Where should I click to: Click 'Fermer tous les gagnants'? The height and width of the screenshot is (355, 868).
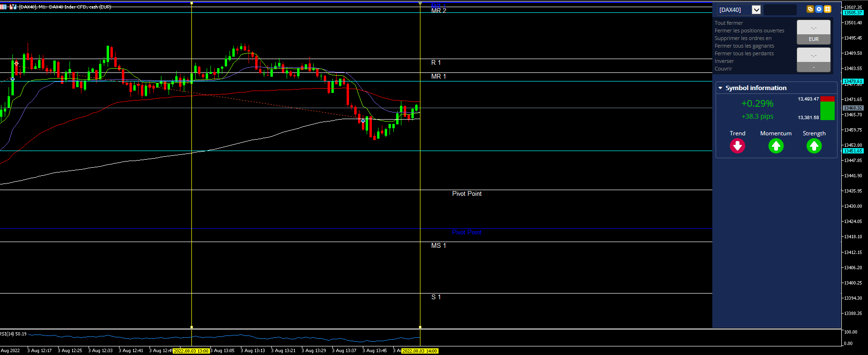tap(744, 46)
